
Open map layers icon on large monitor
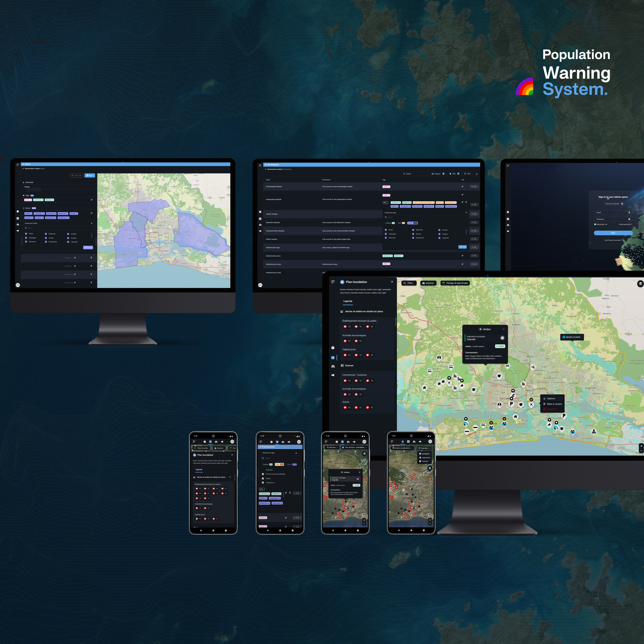(640, 284)
